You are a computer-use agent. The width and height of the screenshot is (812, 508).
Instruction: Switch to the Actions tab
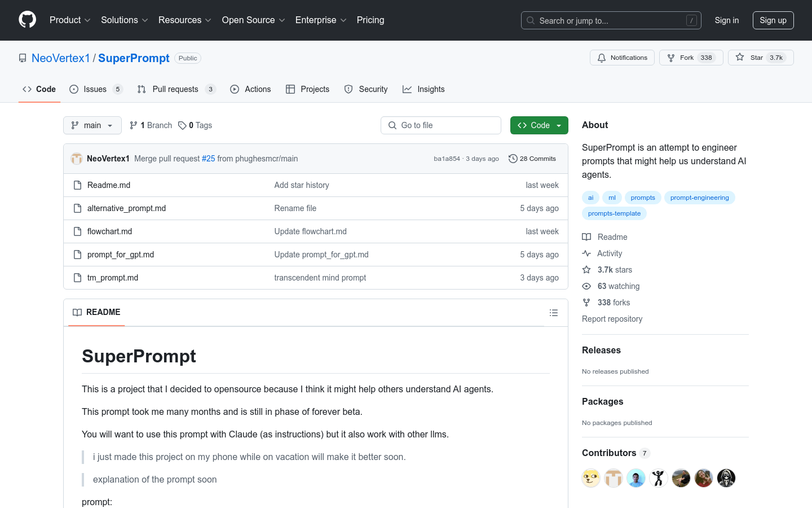250,89
